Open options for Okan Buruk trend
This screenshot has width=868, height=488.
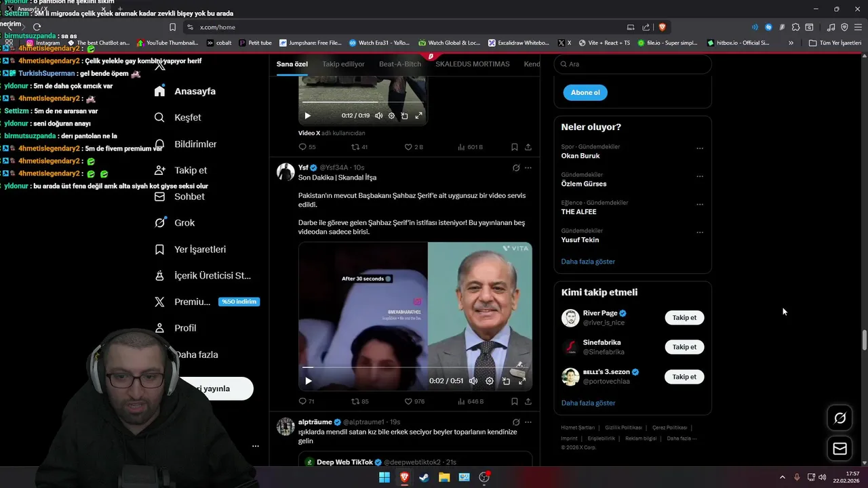point(700,148)
